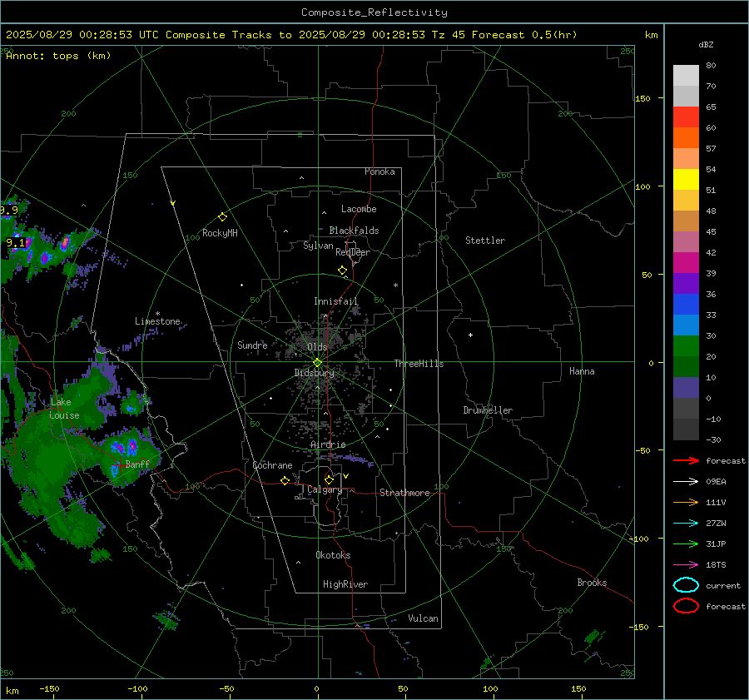Image resolution: width=749 pixels, height=700 pixels.
Task: Click the Stettler city label
Action: (x=485, y=241)
